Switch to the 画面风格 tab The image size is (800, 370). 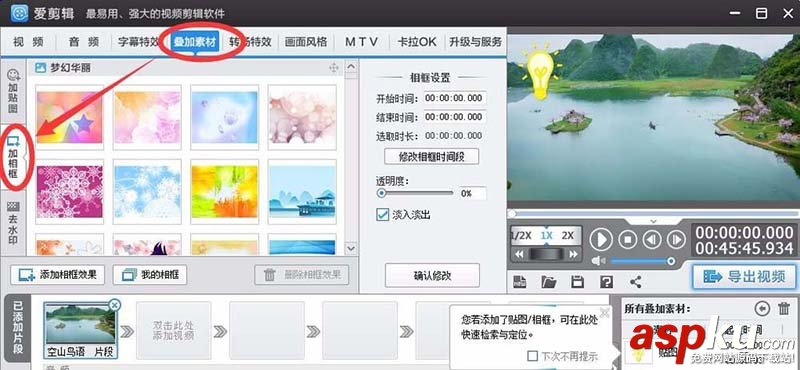click(306, 42)
